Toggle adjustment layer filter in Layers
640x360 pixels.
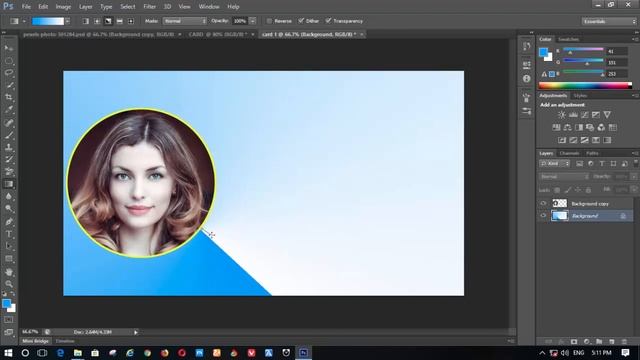tap(591, 164)
